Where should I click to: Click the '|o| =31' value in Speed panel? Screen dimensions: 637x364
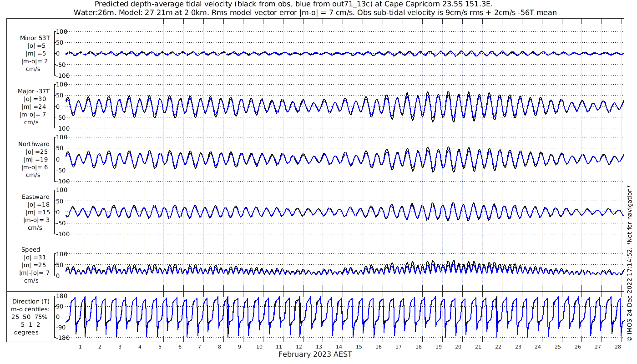pos(36,257)
